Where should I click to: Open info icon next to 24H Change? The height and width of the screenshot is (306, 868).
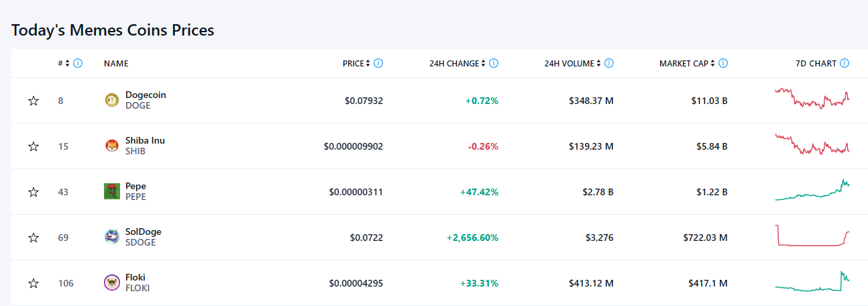click(494, 64)
